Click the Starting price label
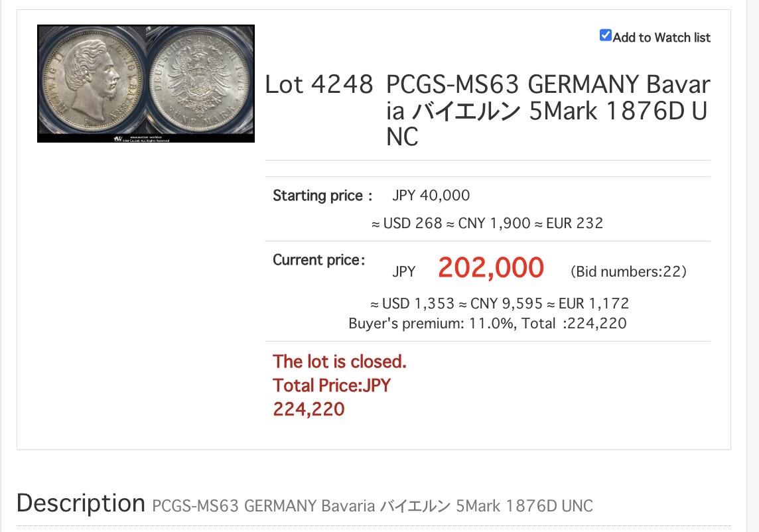The width and height of the screenshot is (759, 532). pos(318,196)
